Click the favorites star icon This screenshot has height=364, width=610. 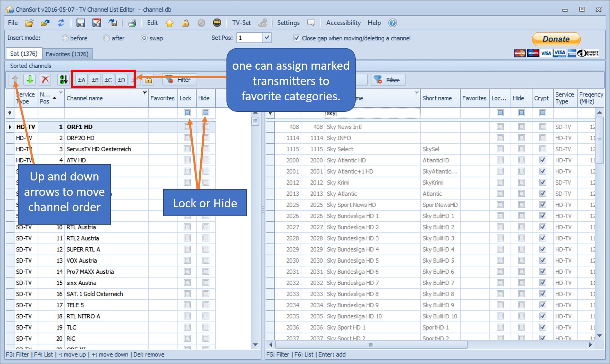(x=169, y=23)
